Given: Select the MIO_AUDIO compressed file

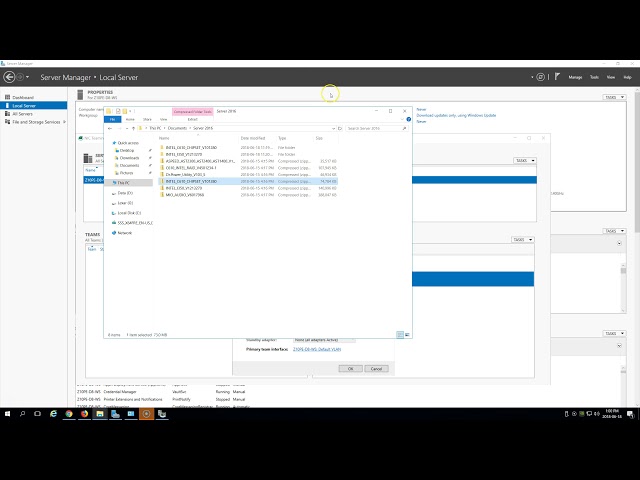Looking at the screenshot, I should pyautogui.click(x=248, y=195).
